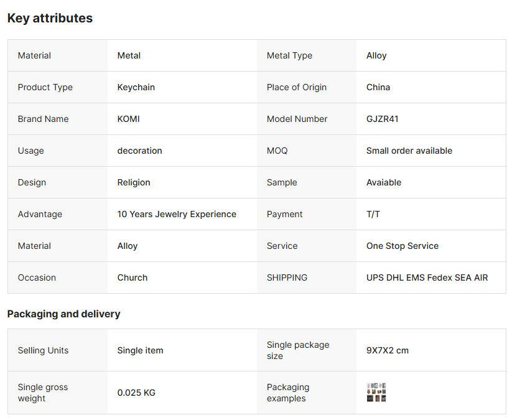
Task: Click the GJZR41 model number value
Action: [382, 119]
